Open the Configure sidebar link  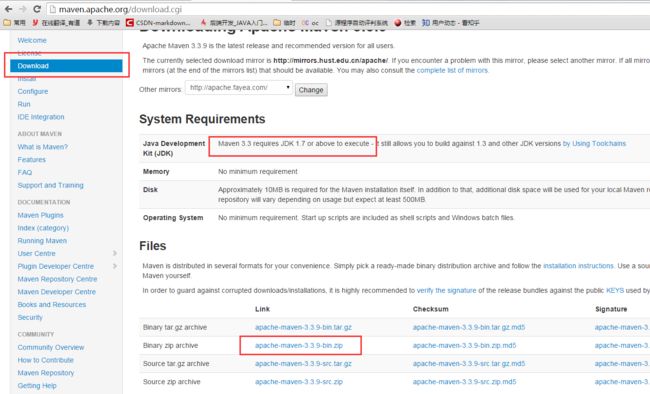[x=33, y=91]
